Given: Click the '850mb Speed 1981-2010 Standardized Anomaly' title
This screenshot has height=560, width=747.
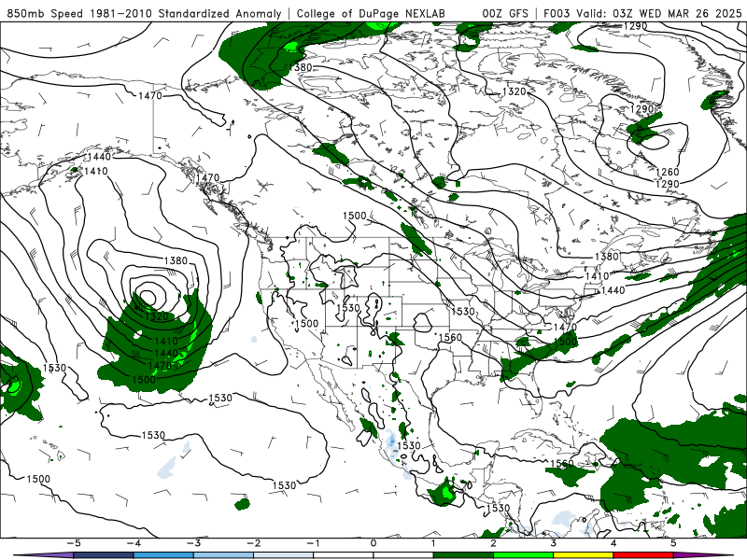Looking at the screenshot, I should click(x=145, y=14).
